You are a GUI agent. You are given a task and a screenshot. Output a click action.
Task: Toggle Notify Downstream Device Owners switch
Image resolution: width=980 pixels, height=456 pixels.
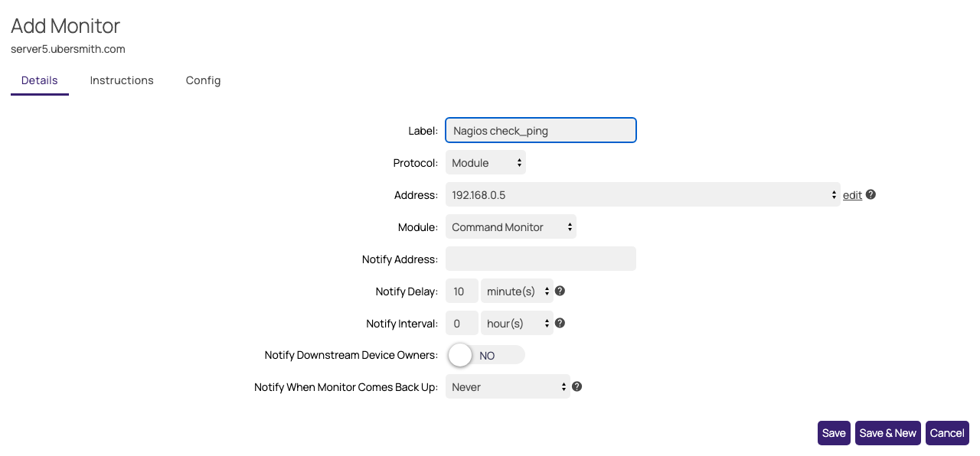coord(486,355)
